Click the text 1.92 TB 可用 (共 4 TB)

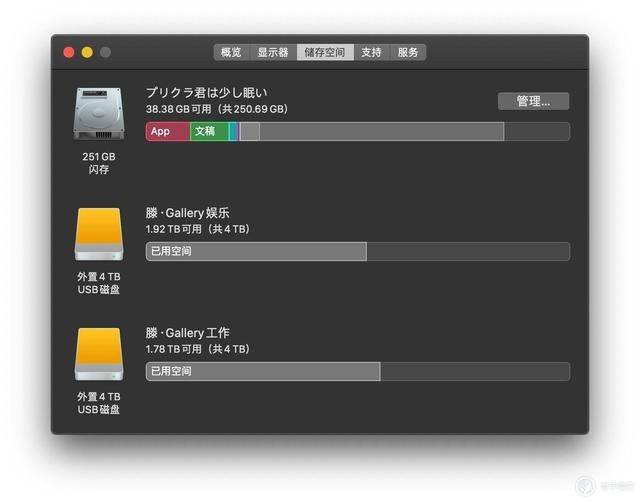(x=198, y=229)
